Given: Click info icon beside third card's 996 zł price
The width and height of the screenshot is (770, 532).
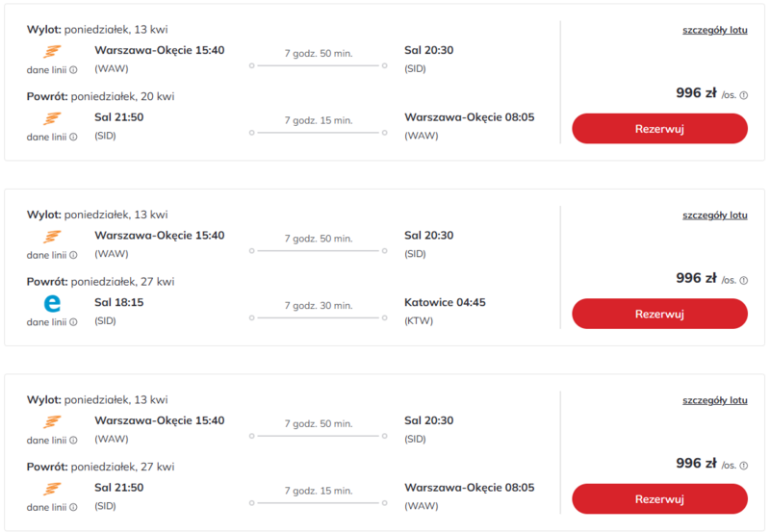Looking at the screenshot, I should tap(744, 466).
